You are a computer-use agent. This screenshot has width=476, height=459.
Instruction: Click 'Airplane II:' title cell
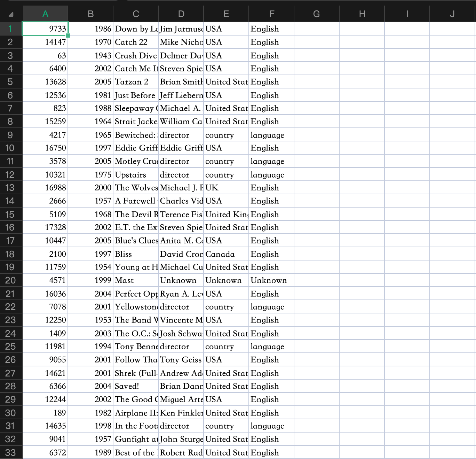tap(136, 413)
